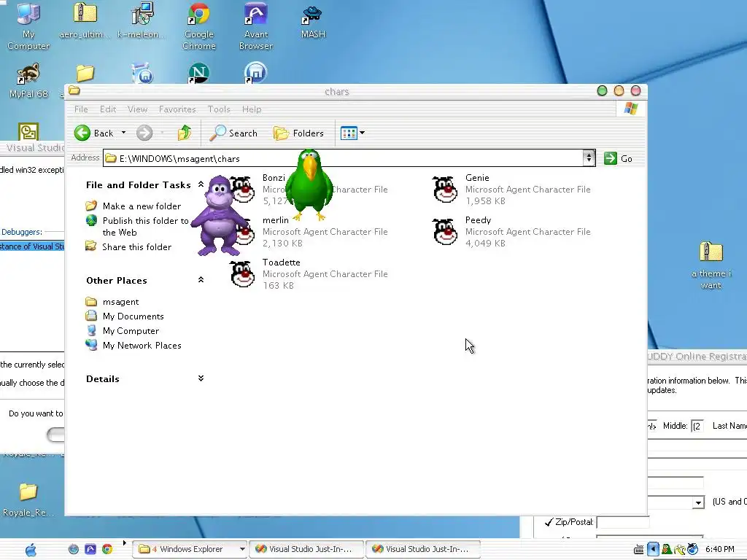
Task: Click the greyed Forward arrow button
Action: tap(144, 133)
